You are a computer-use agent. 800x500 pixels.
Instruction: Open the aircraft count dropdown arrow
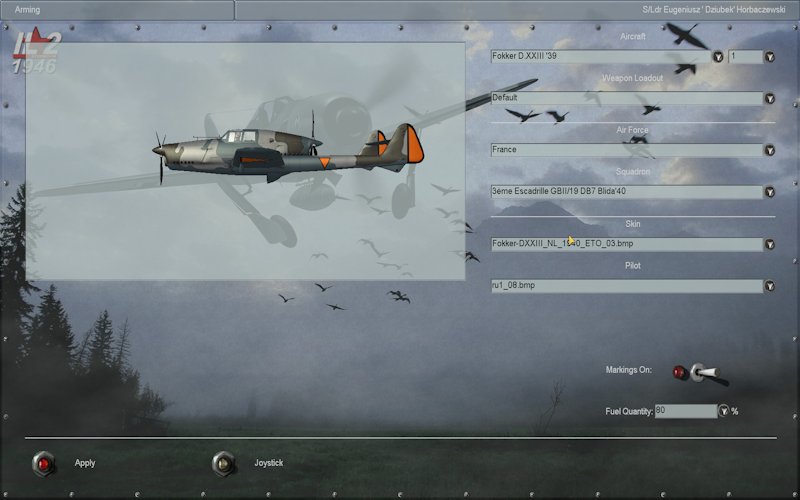tap(770, 57)
